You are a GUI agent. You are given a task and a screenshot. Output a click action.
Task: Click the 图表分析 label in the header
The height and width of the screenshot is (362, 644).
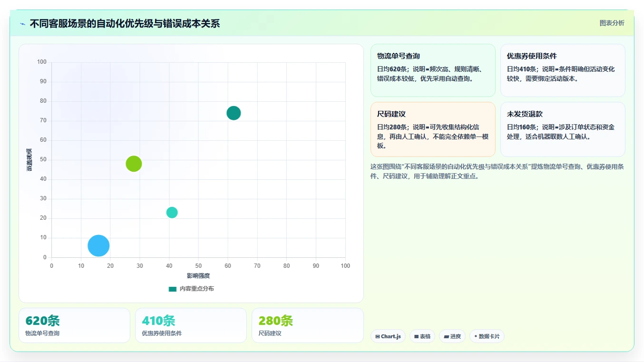click(x=612, y=23)
